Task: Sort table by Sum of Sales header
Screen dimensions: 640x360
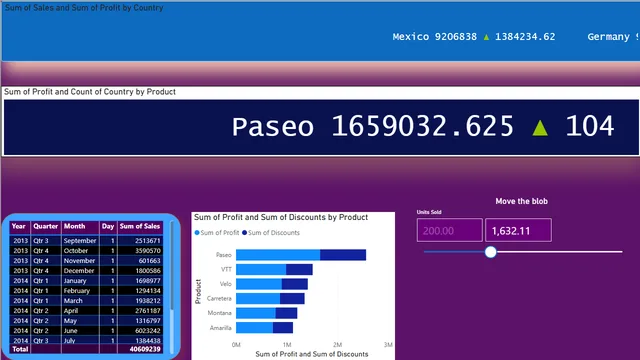Action: [140, 227]
